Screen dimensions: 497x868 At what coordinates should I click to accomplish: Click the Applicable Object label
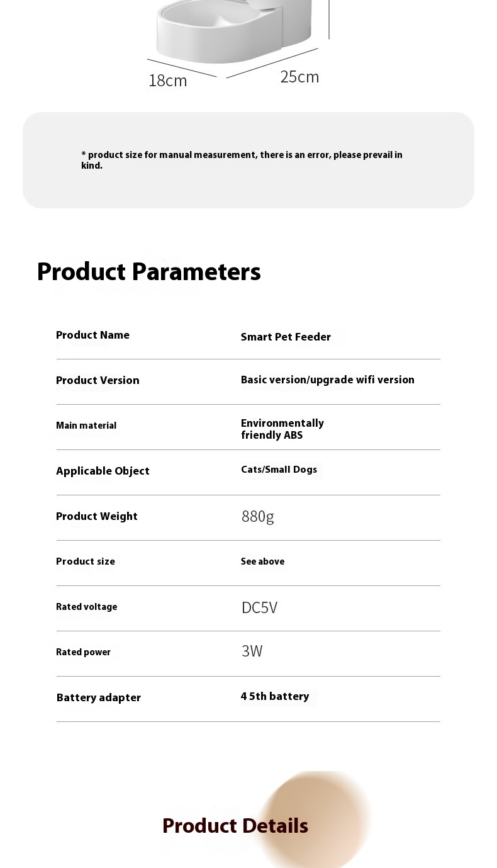[x=103, y=471]
